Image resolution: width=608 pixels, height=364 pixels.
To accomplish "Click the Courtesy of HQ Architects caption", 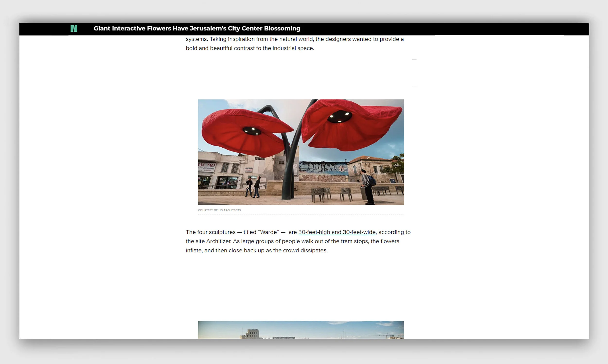I will [219, 210].
